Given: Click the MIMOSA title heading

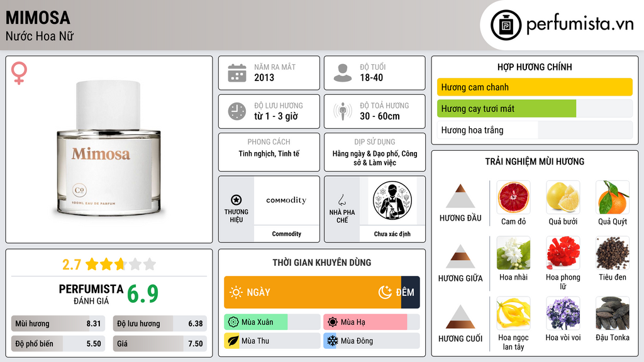Looking at the screenshot, I should (38, 18).
